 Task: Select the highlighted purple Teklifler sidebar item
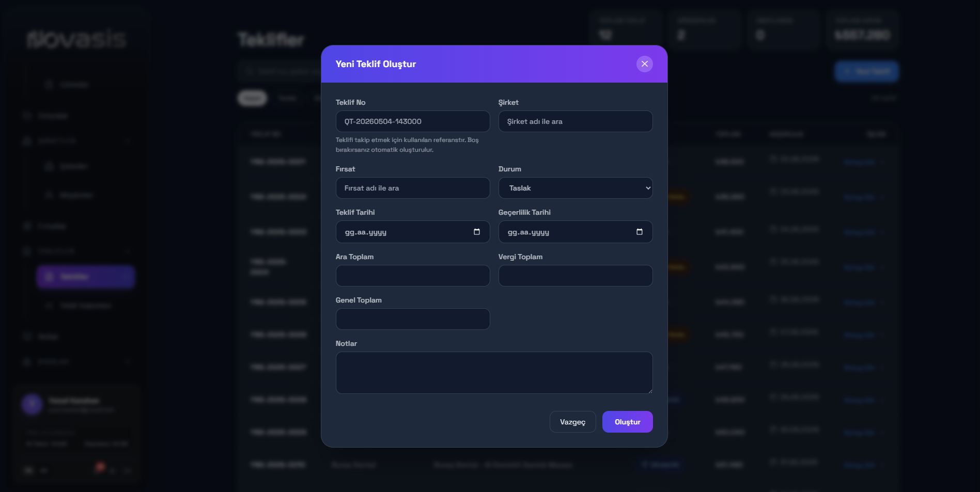86,277
